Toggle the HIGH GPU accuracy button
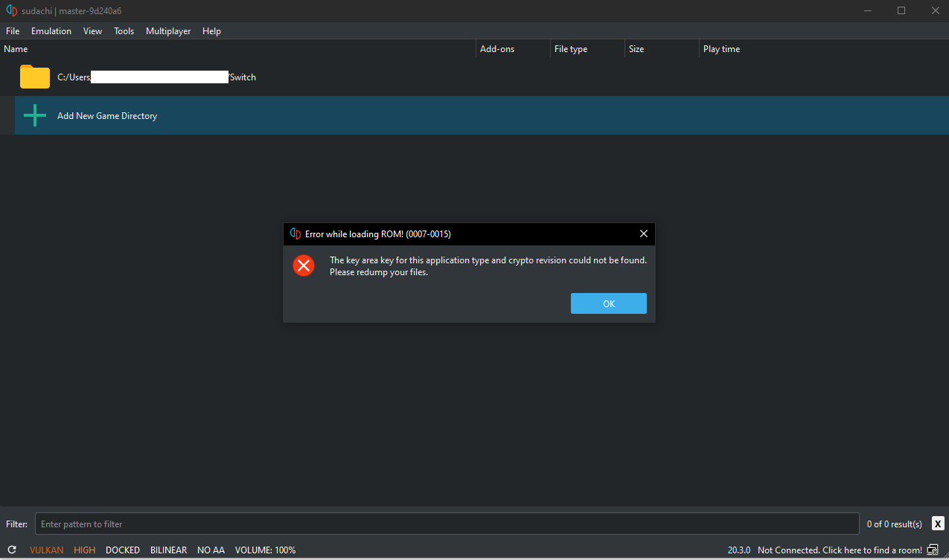Image resolution: width=949 pixels, height=560 pixels. click(85, 550)
